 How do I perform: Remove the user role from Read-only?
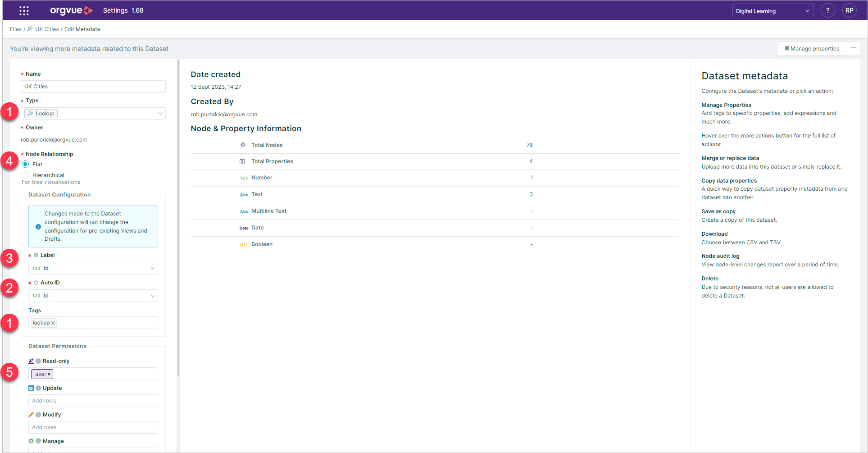point(49,374)
